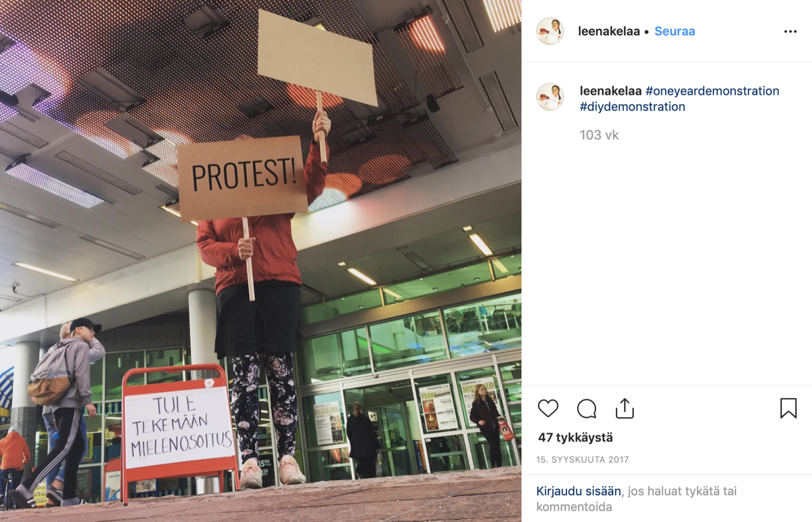Follow the Kirjaudu sisään login link
This screenshot has width=812, height=522.
[x=579, y=492]
